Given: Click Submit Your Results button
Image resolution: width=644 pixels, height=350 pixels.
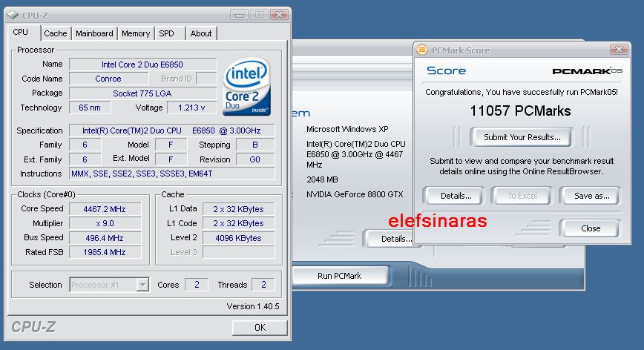Looking at the screenshot, I should (x=522, y=137).
